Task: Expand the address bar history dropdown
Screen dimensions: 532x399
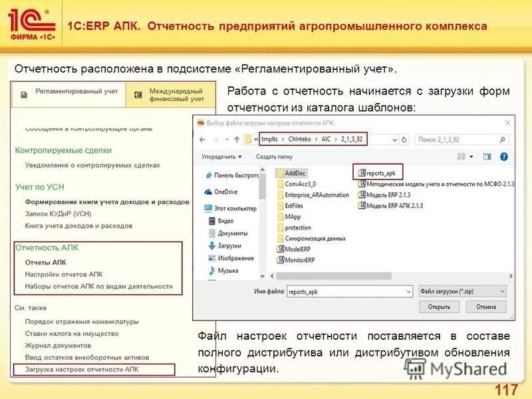Action: pyautogui.click(x=394, y=140)
